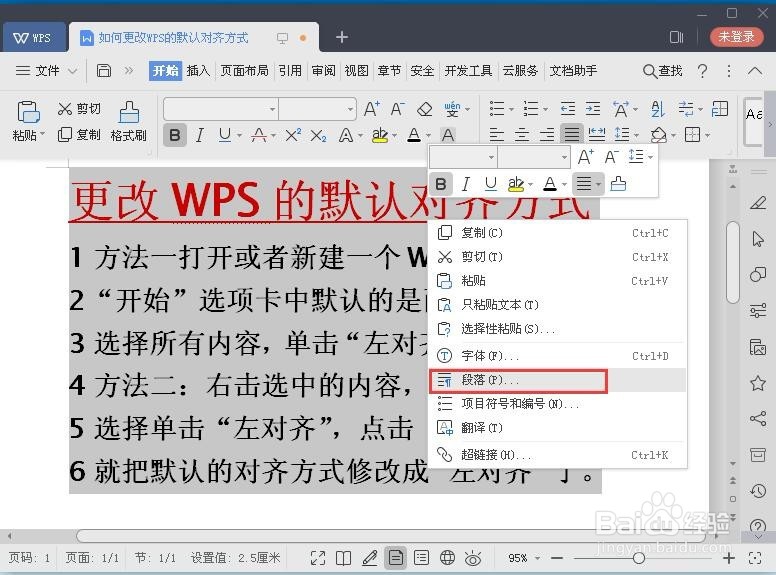Click the Cut (剪切) ribbon button

click(79, 109)
